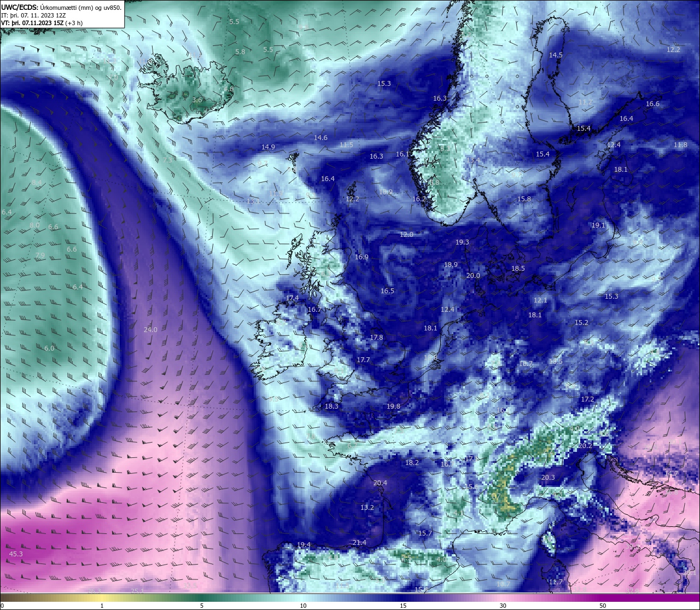Viewport: 700px width, 610px height.
Task: Select the 8.4 map value
Action: click(x=37, y=182)
